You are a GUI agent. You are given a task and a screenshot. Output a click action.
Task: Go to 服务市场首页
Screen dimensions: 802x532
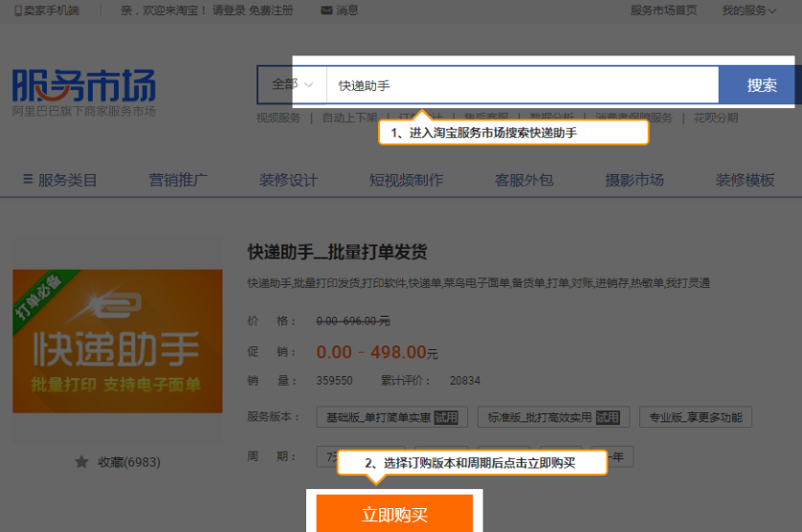tap(663, 11)
